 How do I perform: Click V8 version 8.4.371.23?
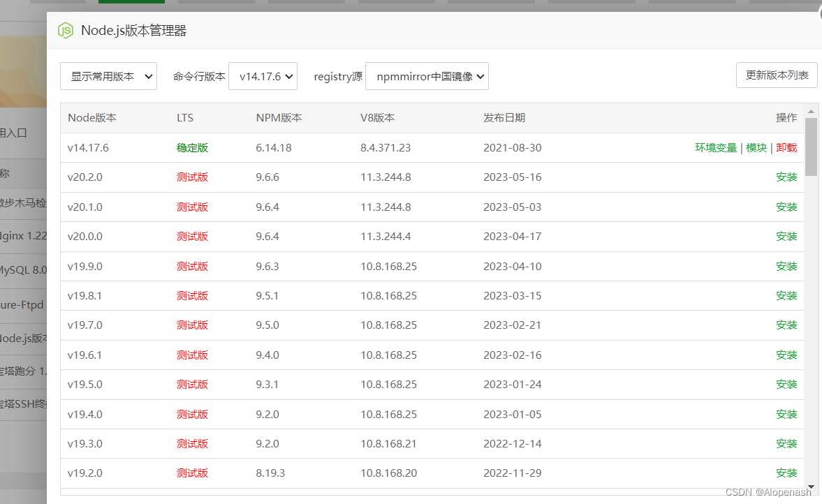click(386, 148)
